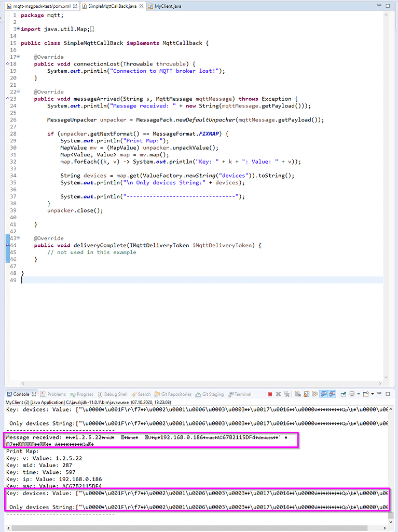Open the Display Selected Console dropdown arrow
Screen dimensions: 398x532
[359, 394]
